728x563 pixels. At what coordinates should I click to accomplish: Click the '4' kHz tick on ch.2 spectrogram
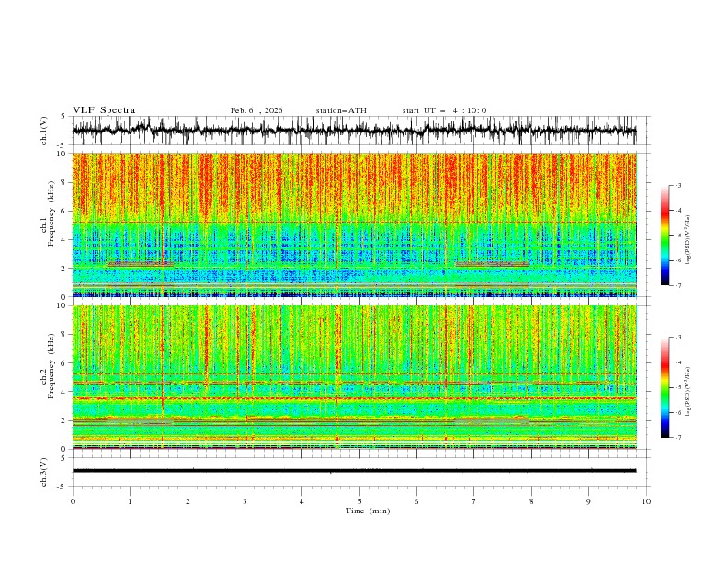tap(65, 392)
